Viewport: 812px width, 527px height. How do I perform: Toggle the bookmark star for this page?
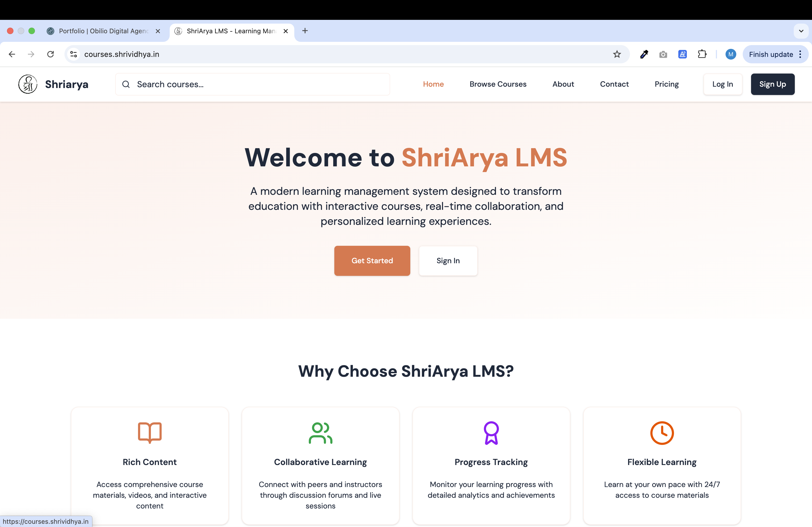[x=617, y=54]
